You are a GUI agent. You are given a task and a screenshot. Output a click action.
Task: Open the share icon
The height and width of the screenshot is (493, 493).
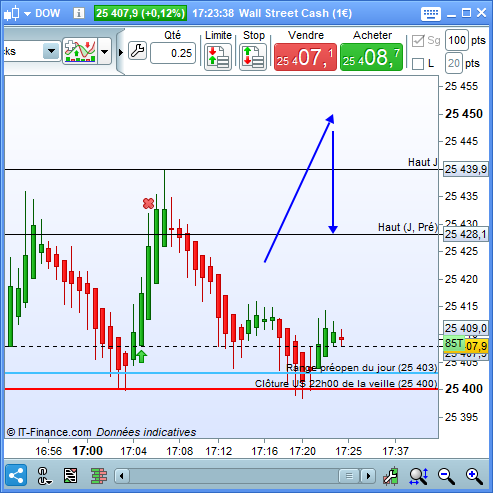click(x=16, y=475)
